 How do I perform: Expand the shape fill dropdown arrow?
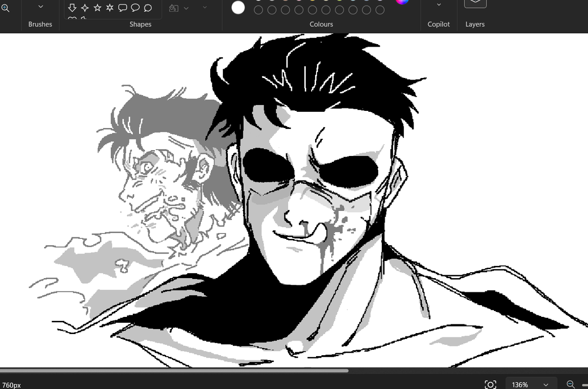pos(186,8)
